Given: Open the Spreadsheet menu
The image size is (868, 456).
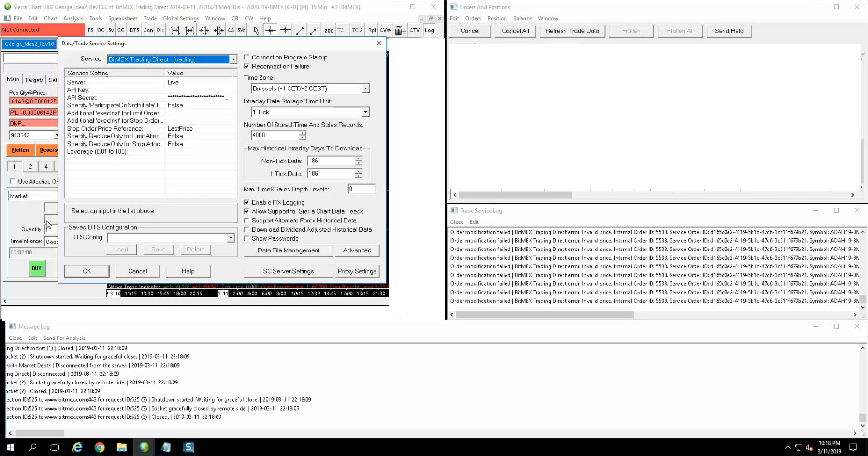Looking at the screenshot, I should tap(123, 18).
